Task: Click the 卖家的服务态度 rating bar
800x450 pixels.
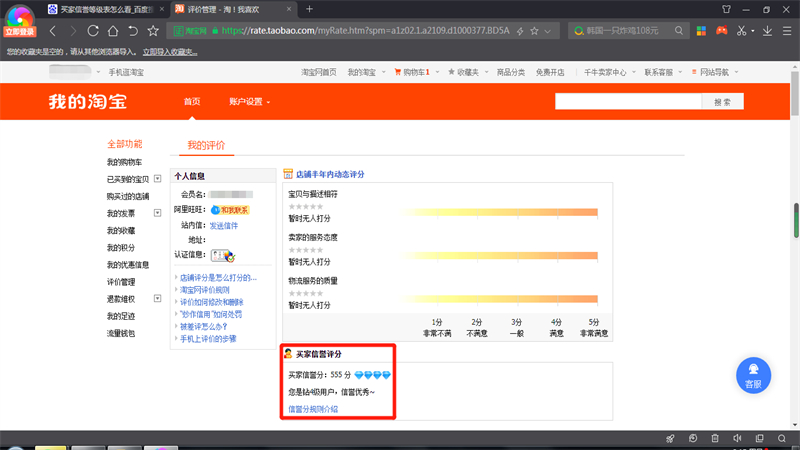Action: [x=500, y=256]
